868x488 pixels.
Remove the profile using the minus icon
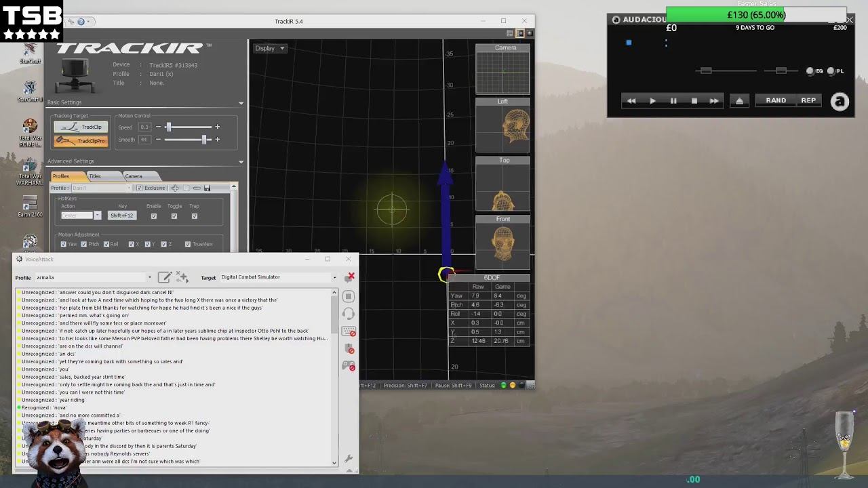pos(197,188)
